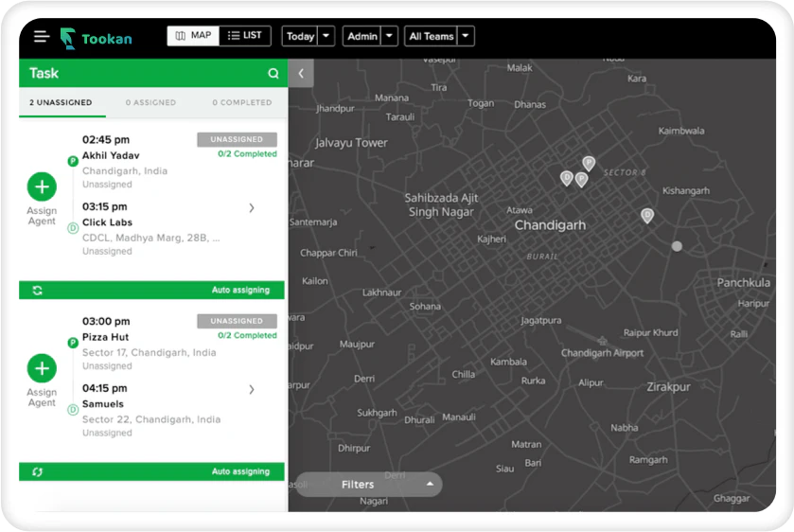This screenshot has height=532, width=794.
Task: Open the All Teams dropdown
Action: coord(439,36)
